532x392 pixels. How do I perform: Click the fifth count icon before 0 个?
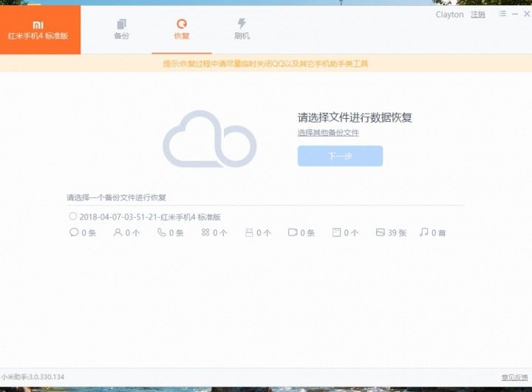pos(249,233)
